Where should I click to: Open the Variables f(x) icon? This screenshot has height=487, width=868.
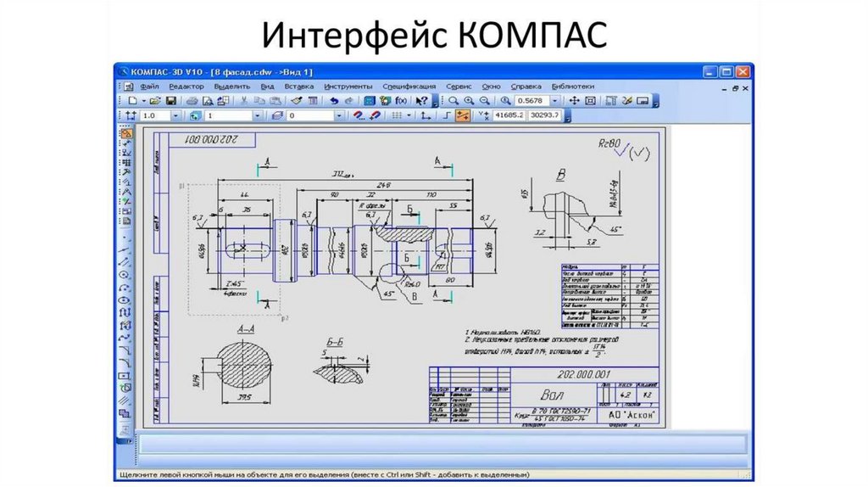401,101
